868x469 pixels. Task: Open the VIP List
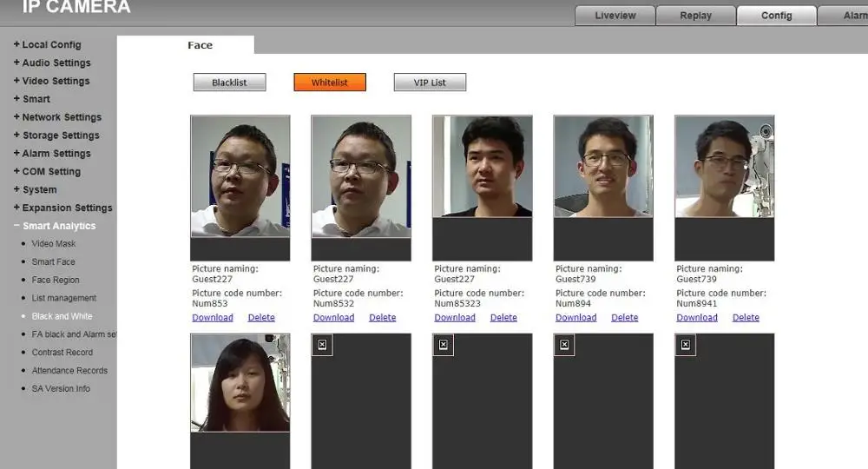pos(430,83)
